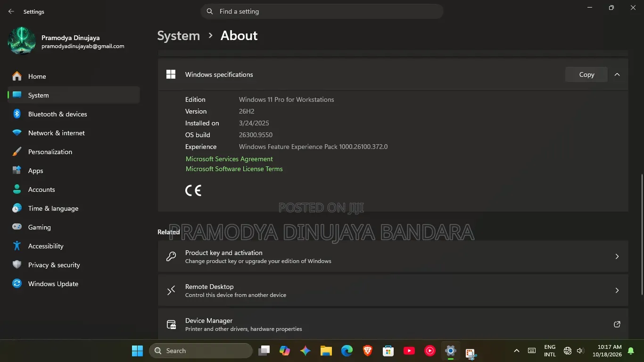Open Microsoft Software License Terms link
Screen dimensions: 644x362
(x=234, y=169)
